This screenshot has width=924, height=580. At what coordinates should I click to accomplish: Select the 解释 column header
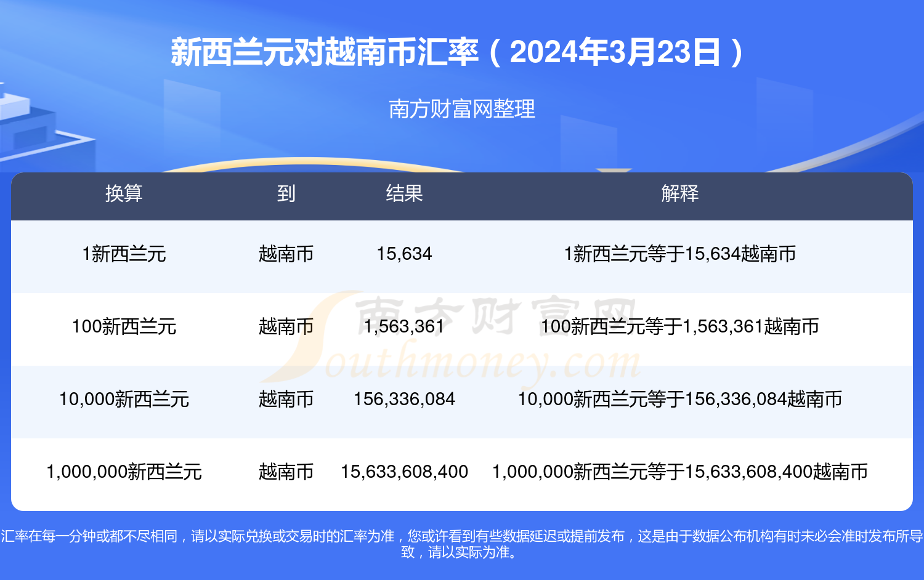(x=680, y=193)
